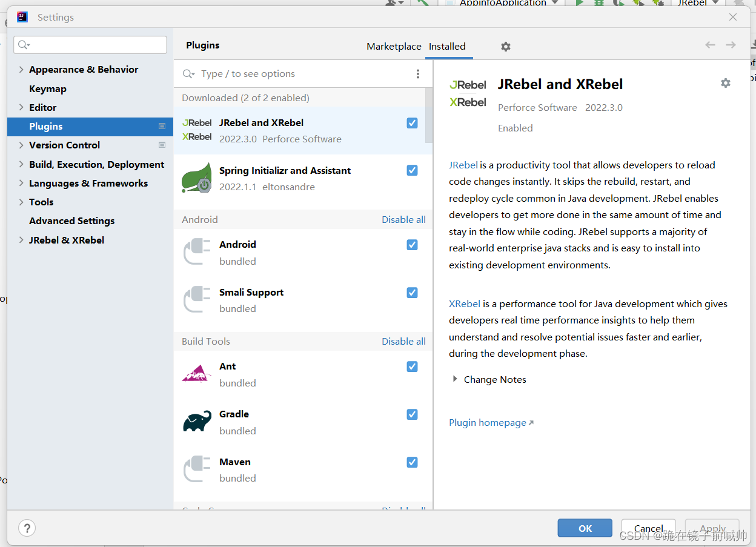Click the project-level icon beside Version Control

pyautogui.click(x=162, y=145)
